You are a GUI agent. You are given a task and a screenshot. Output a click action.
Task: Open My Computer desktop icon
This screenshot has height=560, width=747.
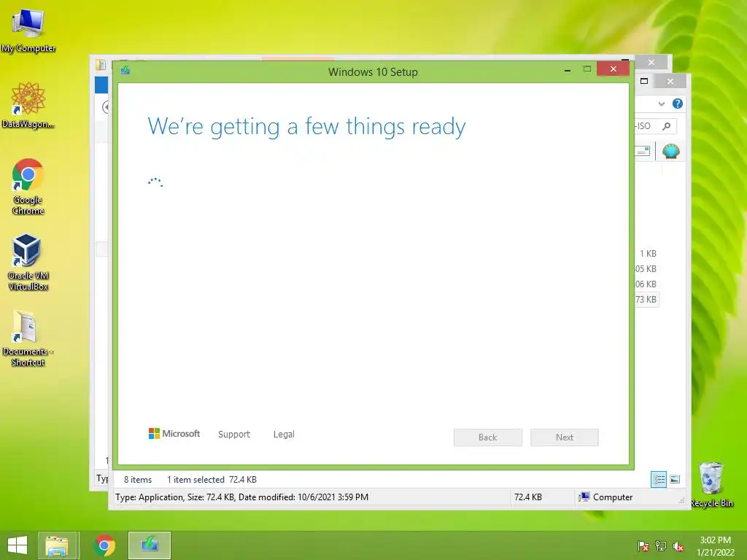coord(28,31)
